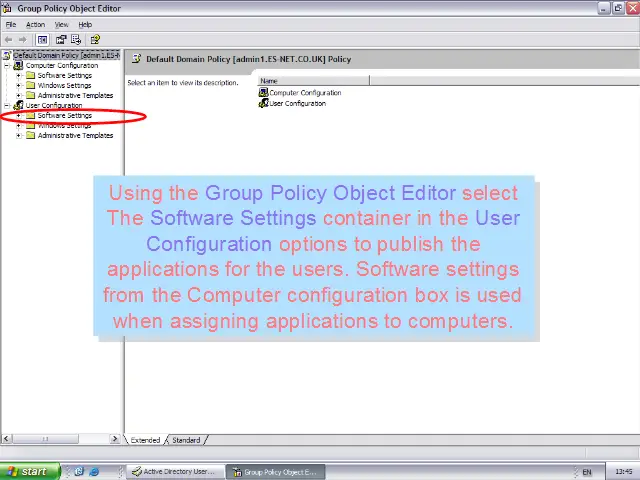Expand Software Settings under User Configuration
This screenshot has height=480, width=640.
click(18, 116)
